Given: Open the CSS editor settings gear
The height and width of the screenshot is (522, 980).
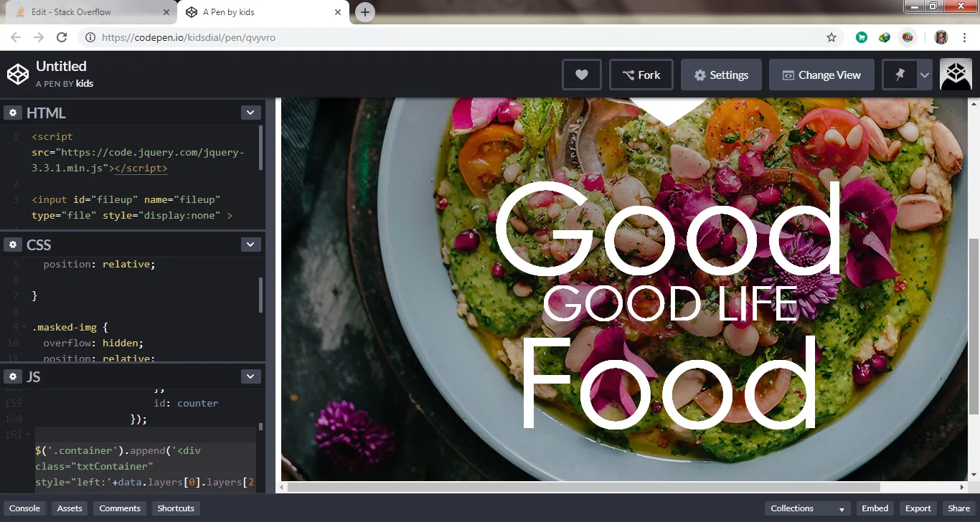Looking at the screenshot, I should pos(12,245).
